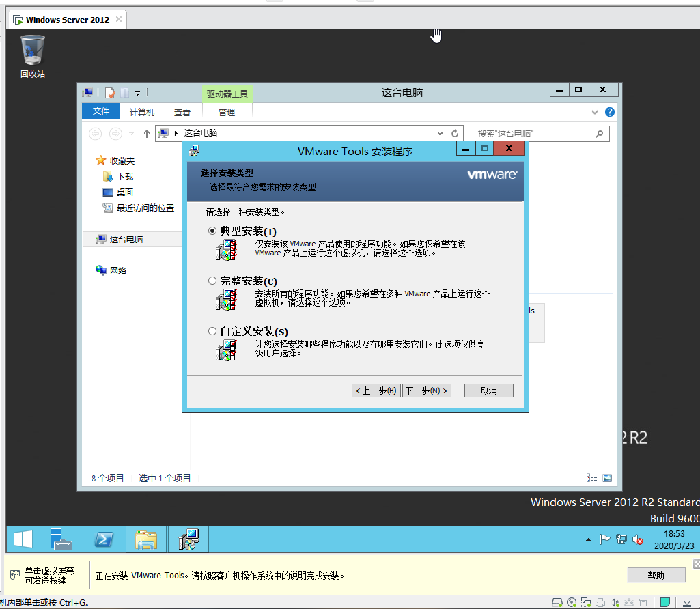
Task: Click the refresh icon in address bar
Action: coord(455,134)
